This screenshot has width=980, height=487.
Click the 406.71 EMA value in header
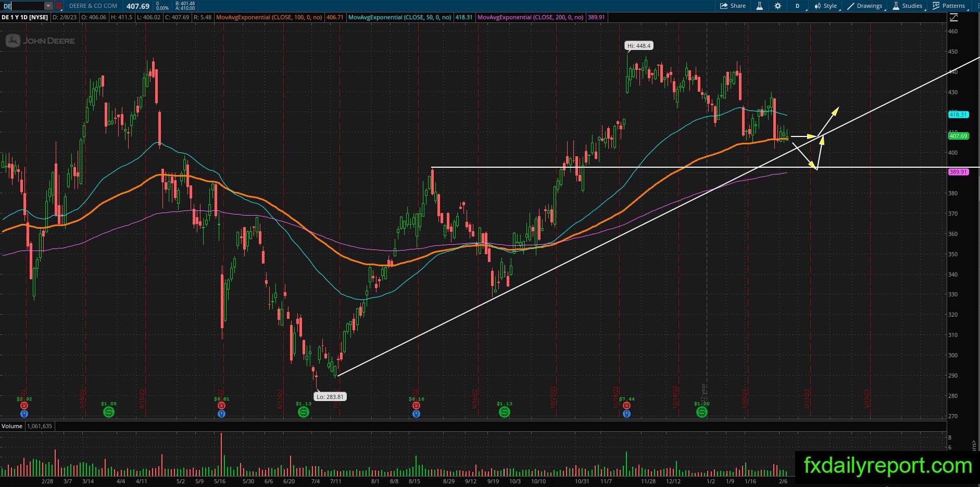point(335,17)
